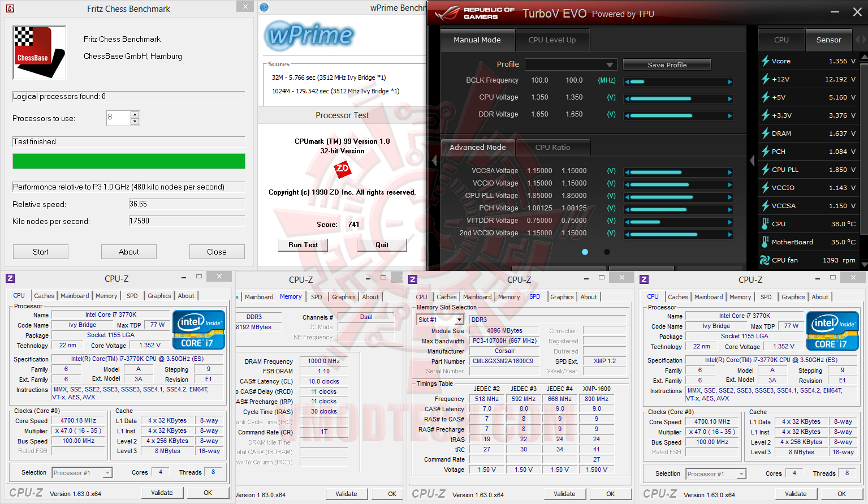Click the ChessBase logo image
The height and width of the screenshot is (504, 868).
coord(39,53)
